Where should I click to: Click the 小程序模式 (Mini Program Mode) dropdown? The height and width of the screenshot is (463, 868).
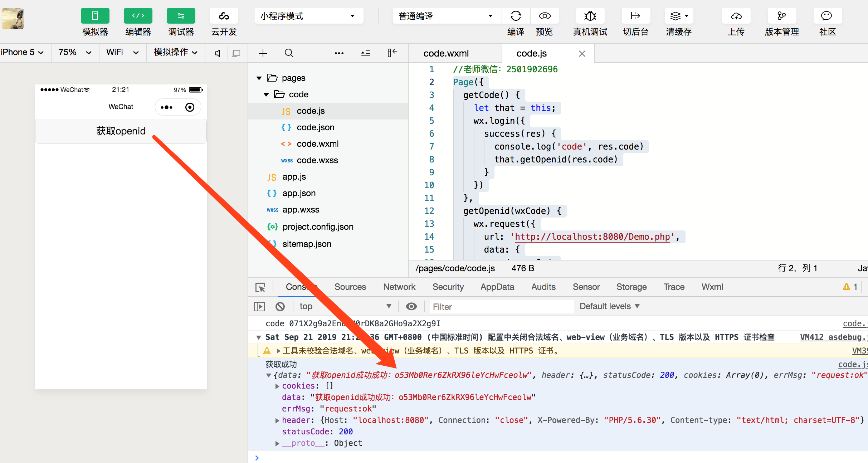308,16
